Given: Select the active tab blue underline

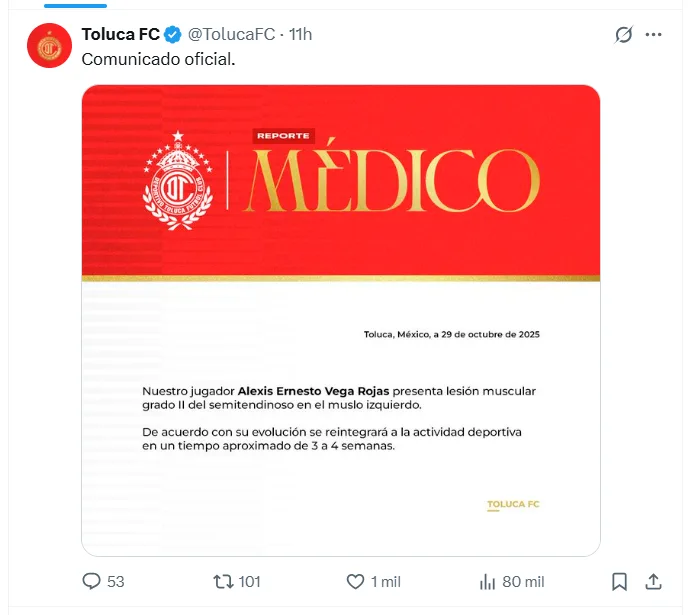Looking at the screenshot, I should click(x=76, y=6).
